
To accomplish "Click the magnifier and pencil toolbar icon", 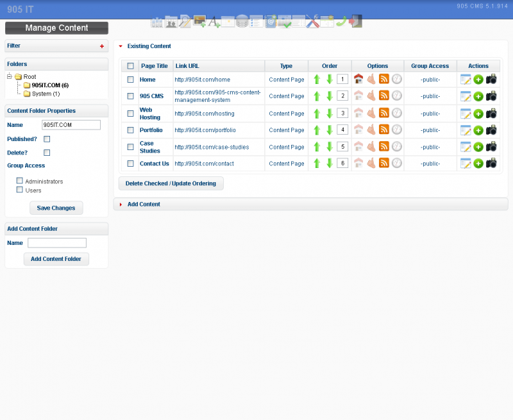I will [x=185, y=22].
